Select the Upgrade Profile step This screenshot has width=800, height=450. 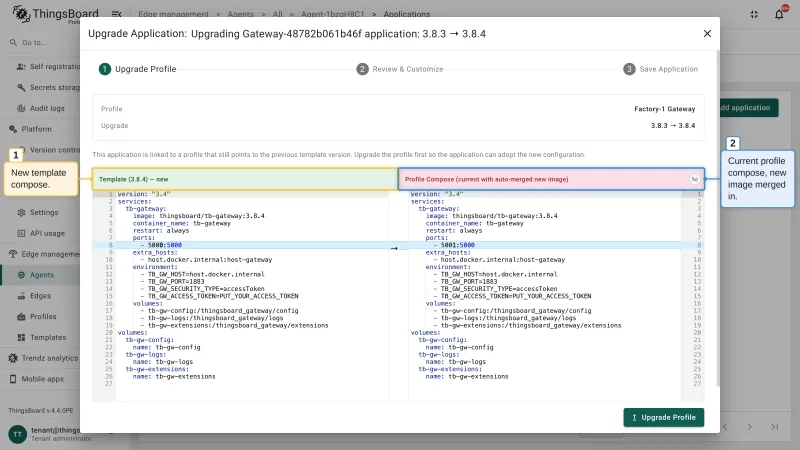coord(138,69)
